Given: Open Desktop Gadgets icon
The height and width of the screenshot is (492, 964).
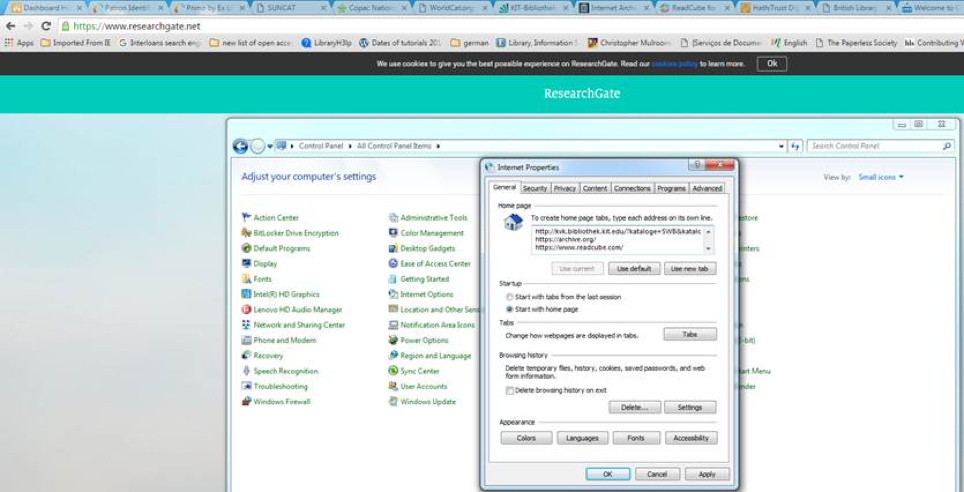Looking at the screenshot, I should [393, 248].
